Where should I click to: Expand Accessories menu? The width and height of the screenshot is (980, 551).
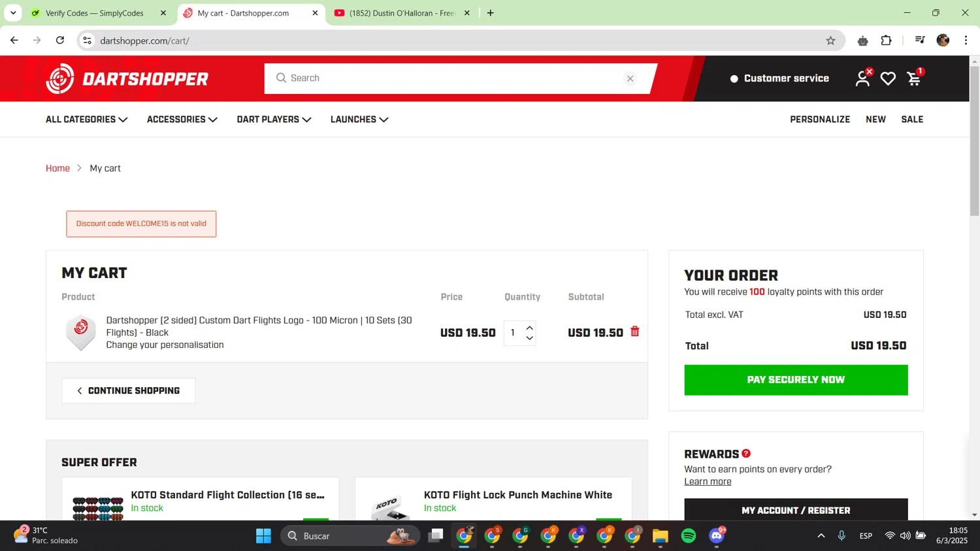click(x=182, y=119)
